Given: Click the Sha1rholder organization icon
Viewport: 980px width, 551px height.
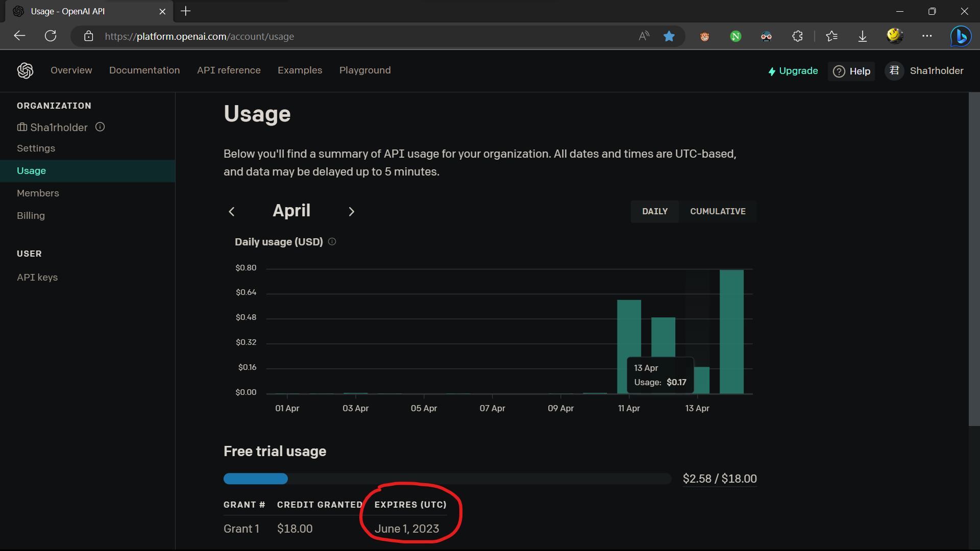Looking at the screenshot, I should pyautogui.click(x=22, y=127).
